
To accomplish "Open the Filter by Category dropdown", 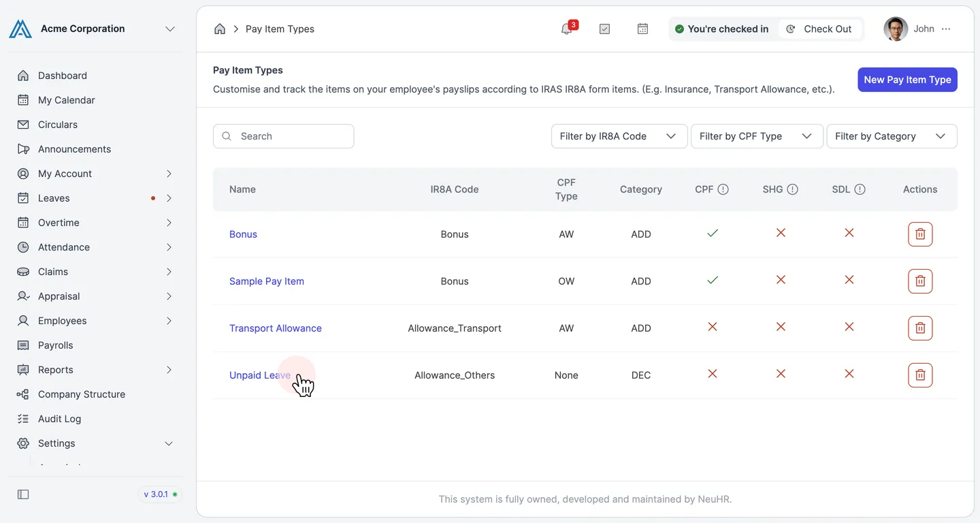I will click(x=892, y=136).
